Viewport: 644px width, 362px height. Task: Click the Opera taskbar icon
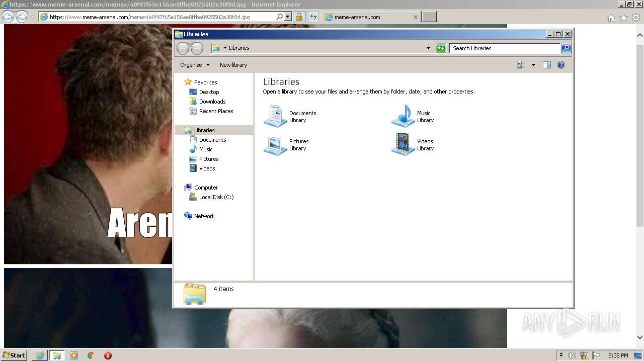[108, 355]
